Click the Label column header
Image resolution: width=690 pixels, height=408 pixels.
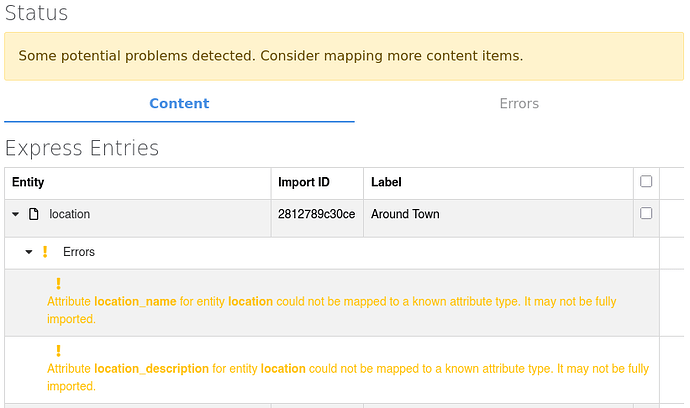pos(386,182)
